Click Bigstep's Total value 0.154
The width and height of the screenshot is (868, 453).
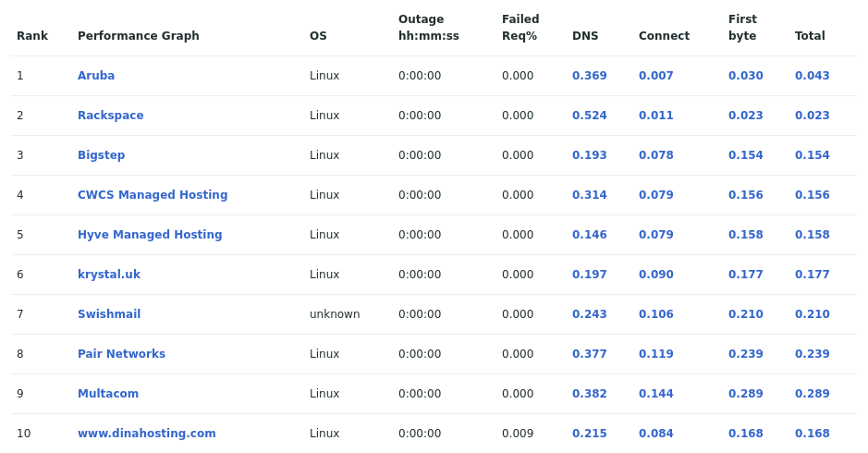(x=813, y=155)
